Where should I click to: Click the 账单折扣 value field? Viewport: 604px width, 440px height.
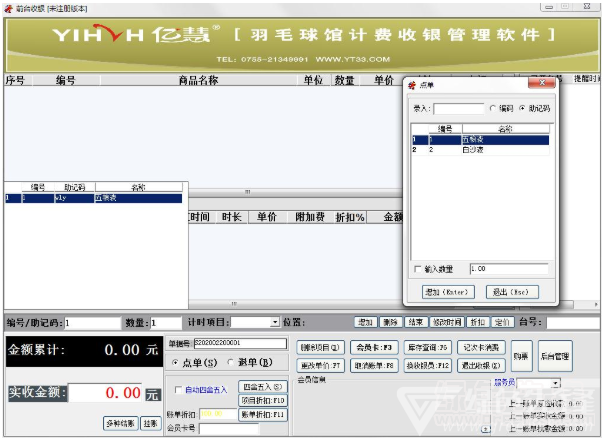pyautogui.click(x=218, y=414)
